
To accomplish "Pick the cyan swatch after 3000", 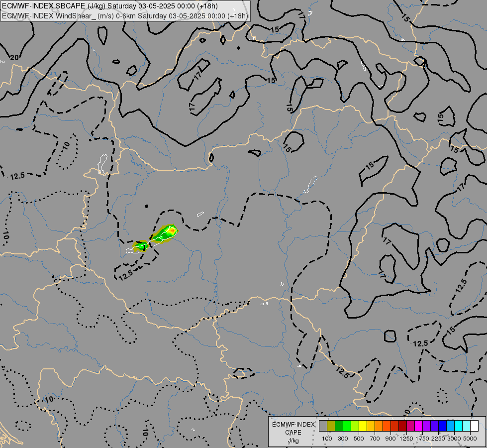I will point(459,426).
